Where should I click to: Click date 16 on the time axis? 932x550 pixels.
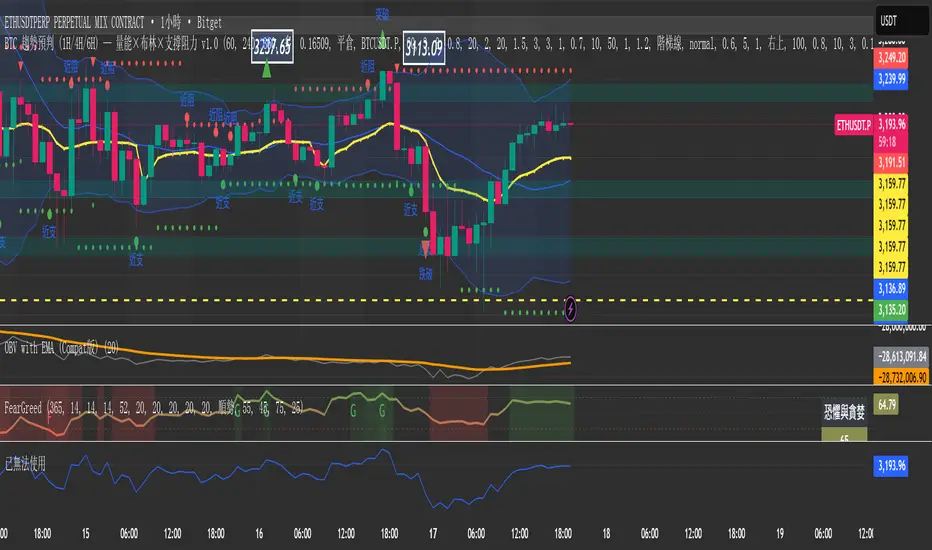tap(259, 533)
